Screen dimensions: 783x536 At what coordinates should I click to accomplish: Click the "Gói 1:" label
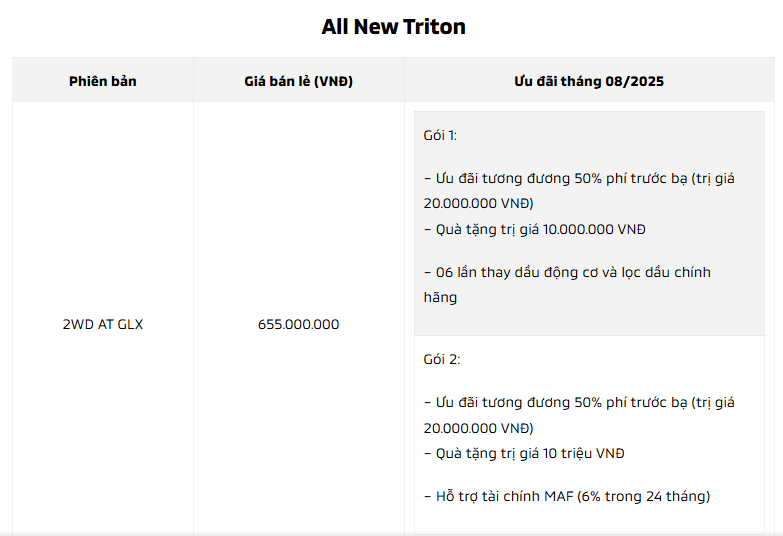[441, 135]
